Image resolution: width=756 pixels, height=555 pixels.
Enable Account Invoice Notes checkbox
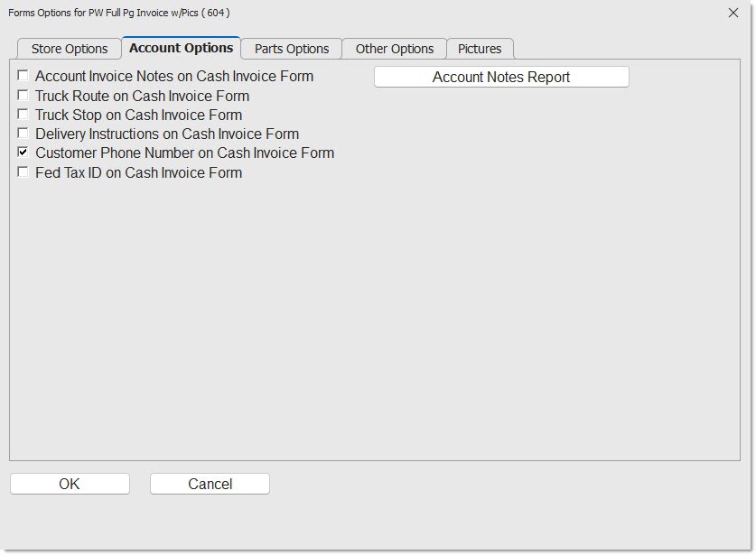click(23, 76)
